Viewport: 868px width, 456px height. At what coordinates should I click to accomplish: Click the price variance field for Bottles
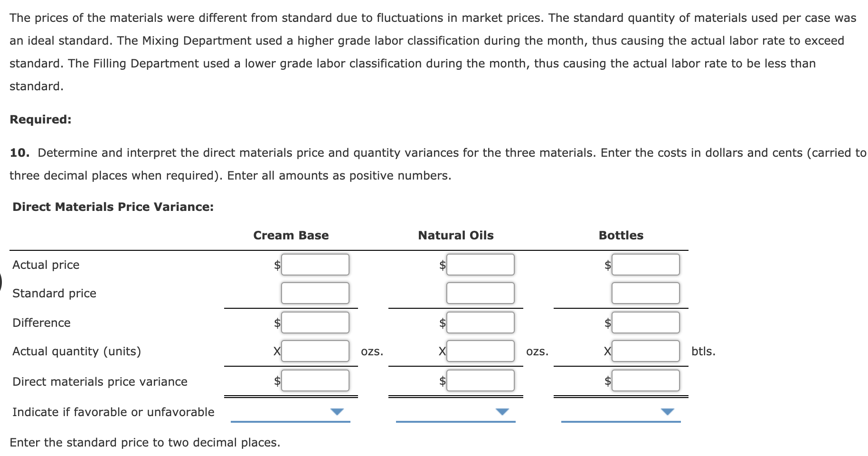pyautogui.click(x=645, y=380)
